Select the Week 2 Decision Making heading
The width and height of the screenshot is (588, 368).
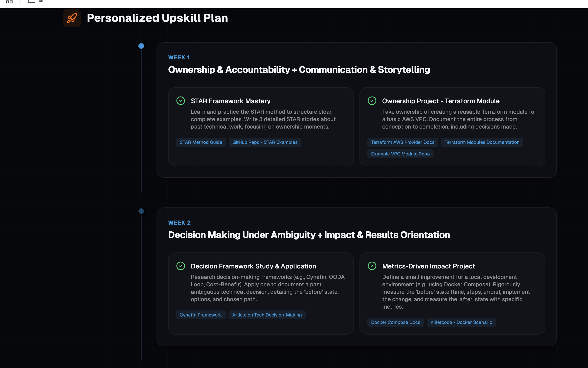309,235
